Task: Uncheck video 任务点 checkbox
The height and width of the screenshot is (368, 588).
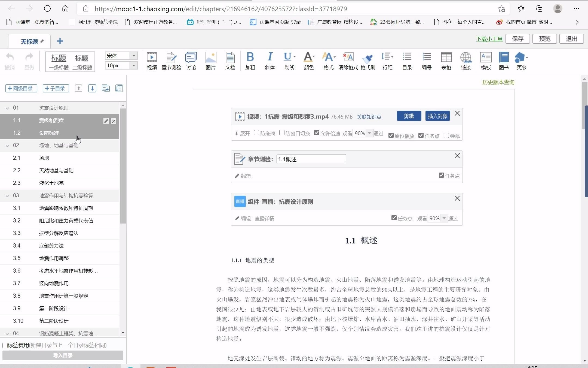Action: 421,135
